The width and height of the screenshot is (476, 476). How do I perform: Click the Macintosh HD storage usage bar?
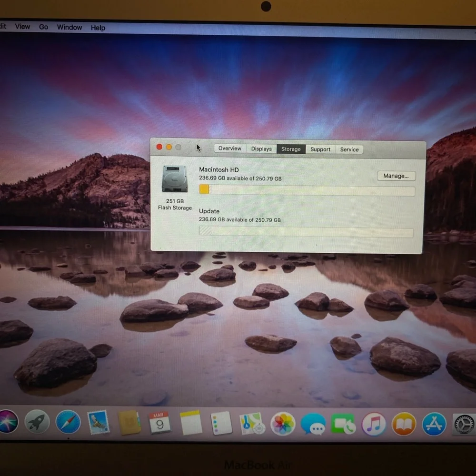pyautogui.click(x=307, y=190)
